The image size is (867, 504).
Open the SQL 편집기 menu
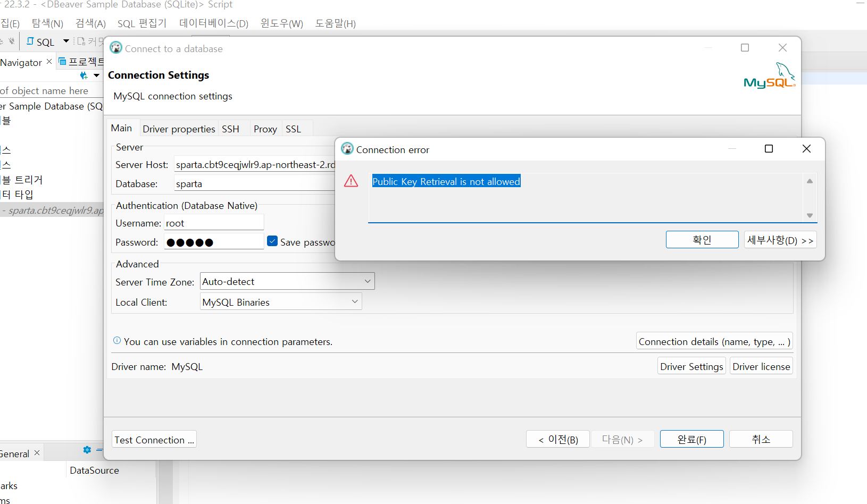coord(142,23)
